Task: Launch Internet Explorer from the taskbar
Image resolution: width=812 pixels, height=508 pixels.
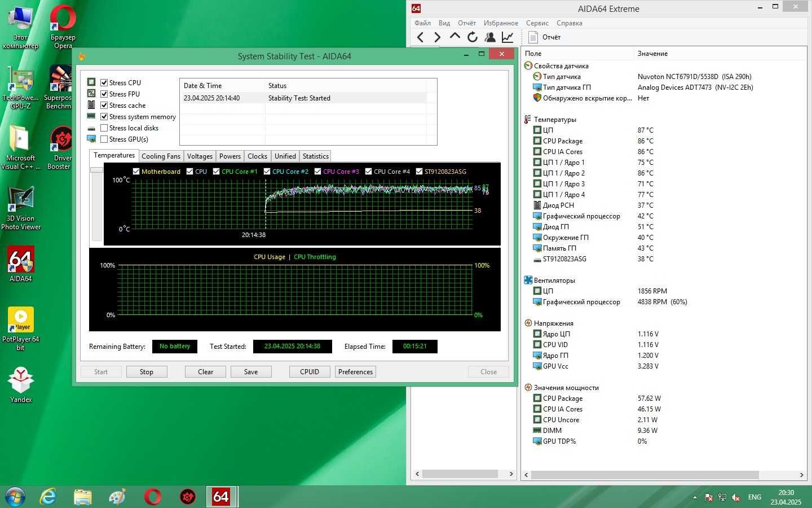Action: (x=48, y=497)
